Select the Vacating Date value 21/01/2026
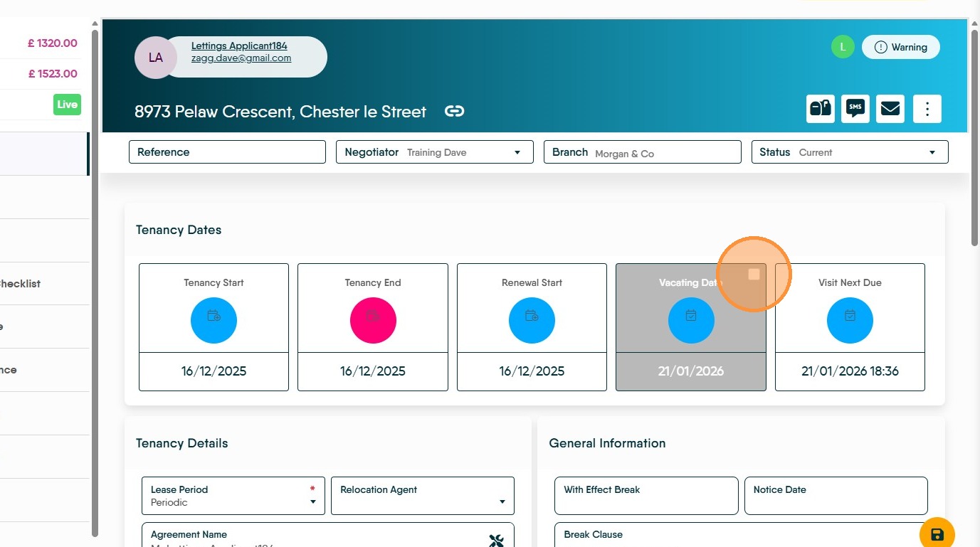Image resolution: width=980 pixels, height=547 pixels. pos(691,371)
